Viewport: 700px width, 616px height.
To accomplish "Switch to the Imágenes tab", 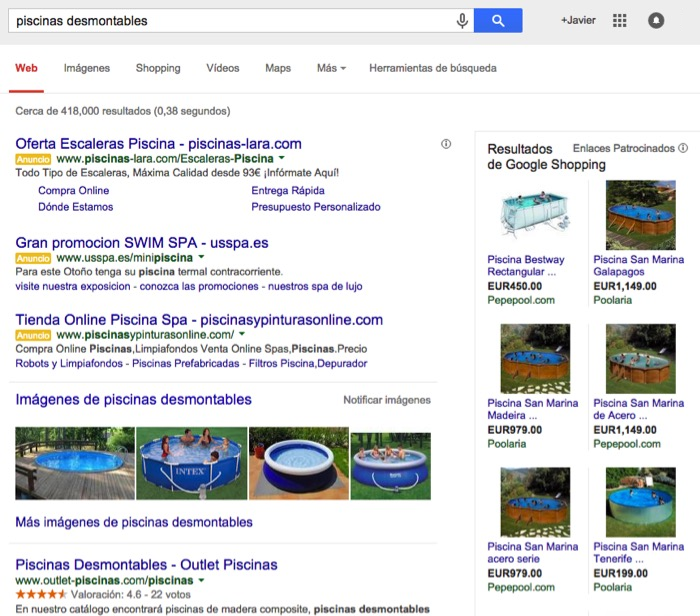I will point(87,68).
